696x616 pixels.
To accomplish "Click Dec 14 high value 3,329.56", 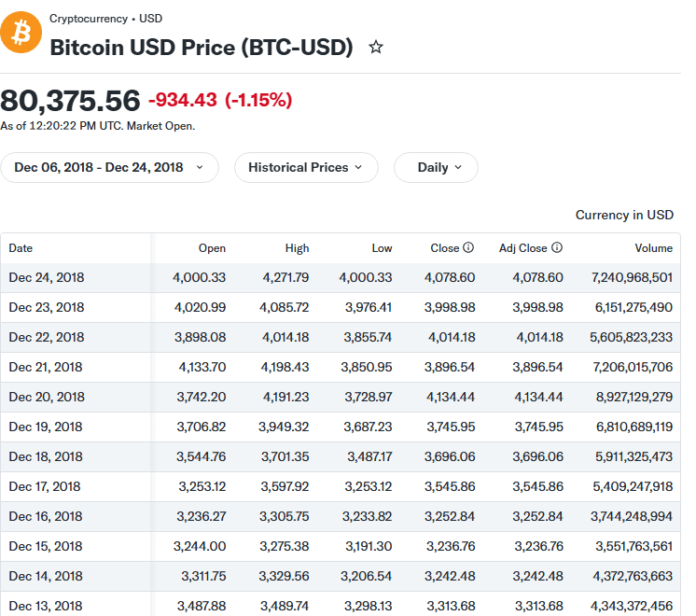I will click(284, 576).
